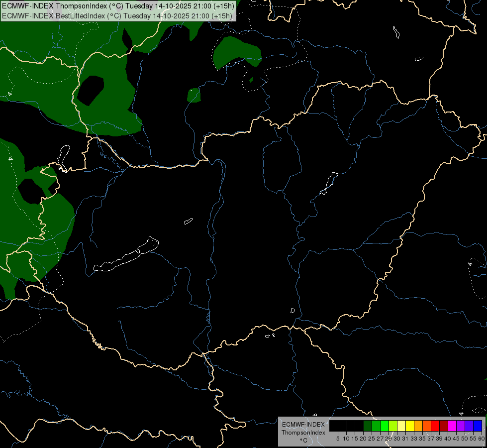
Task: Pick the red 37–39 legend swatch
Action: coord(435,426)
